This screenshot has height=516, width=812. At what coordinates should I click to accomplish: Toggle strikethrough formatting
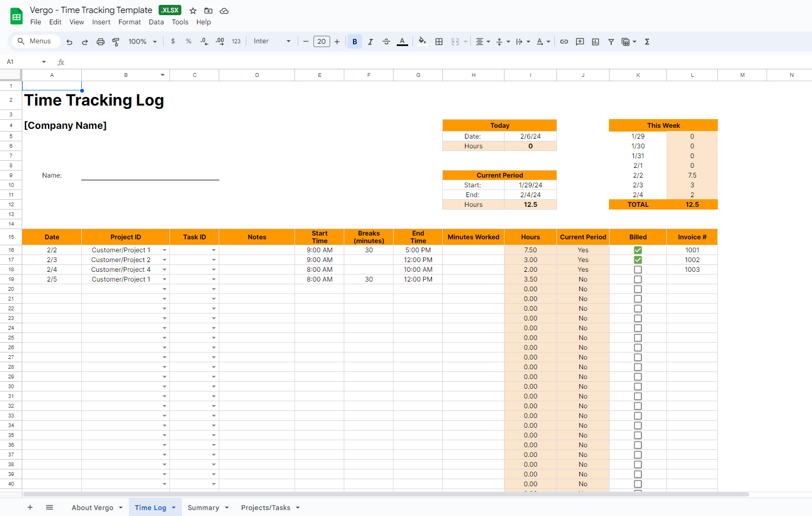pos(386,41)
